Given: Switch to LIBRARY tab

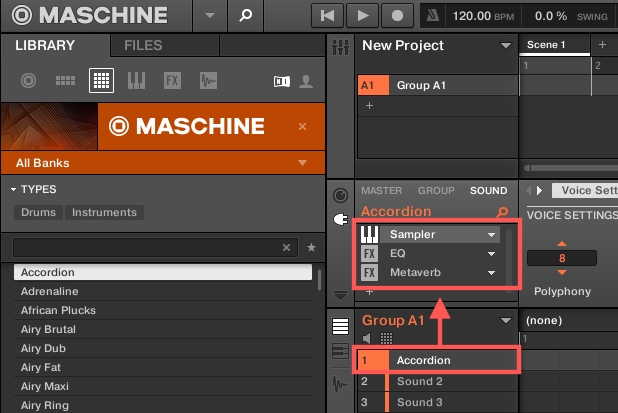Looking at the screenshot, I should point(45,45).
